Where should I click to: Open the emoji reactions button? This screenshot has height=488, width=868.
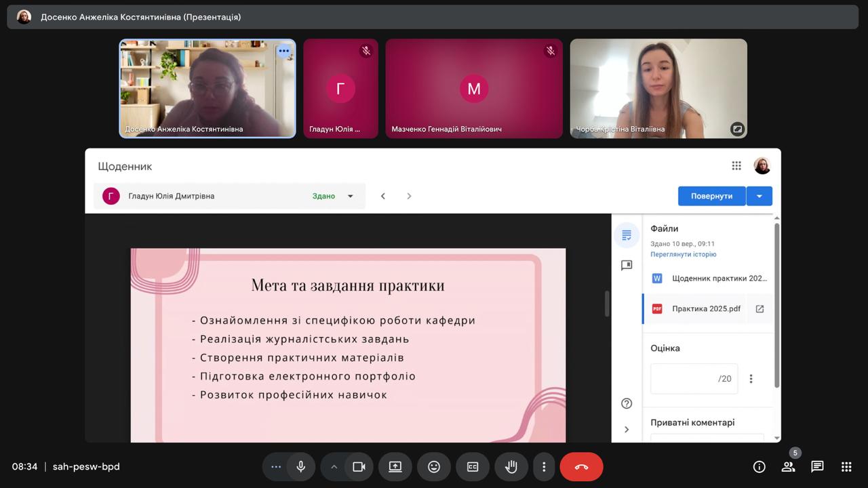(434, 466)
